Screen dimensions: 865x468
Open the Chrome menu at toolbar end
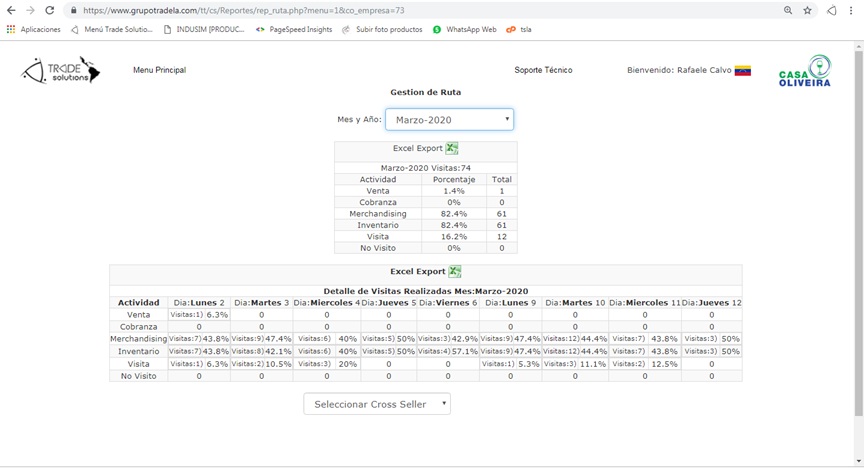point(853,10)
